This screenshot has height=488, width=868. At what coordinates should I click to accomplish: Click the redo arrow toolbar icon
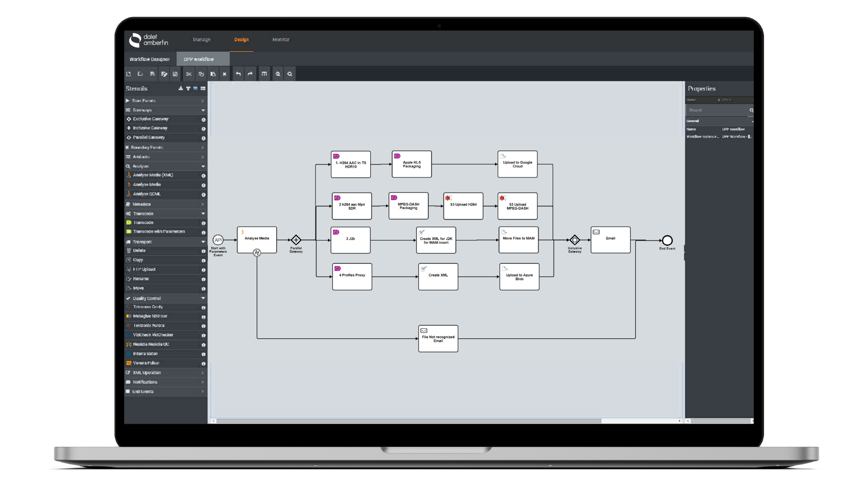250,74
